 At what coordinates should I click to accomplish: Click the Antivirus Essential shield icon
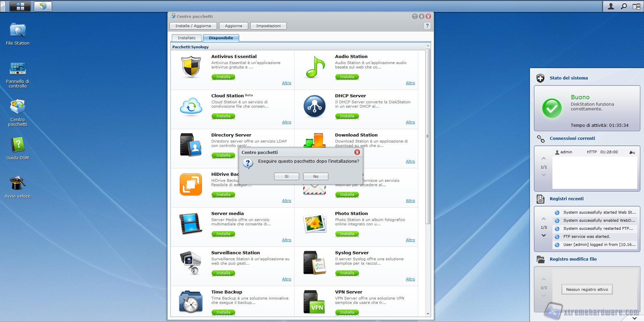191,67
